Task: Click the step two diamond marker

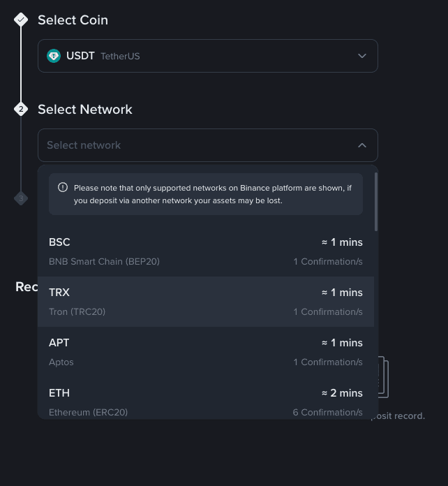Action: click(21, 109)
